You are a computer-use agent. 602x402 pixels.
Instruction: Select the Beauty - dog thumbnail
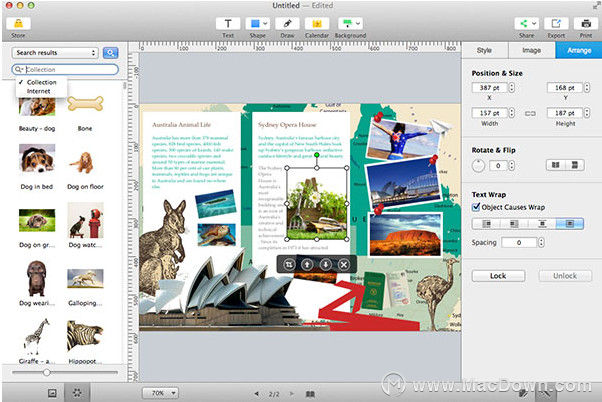pyautogui.click(x=37, y=106)
